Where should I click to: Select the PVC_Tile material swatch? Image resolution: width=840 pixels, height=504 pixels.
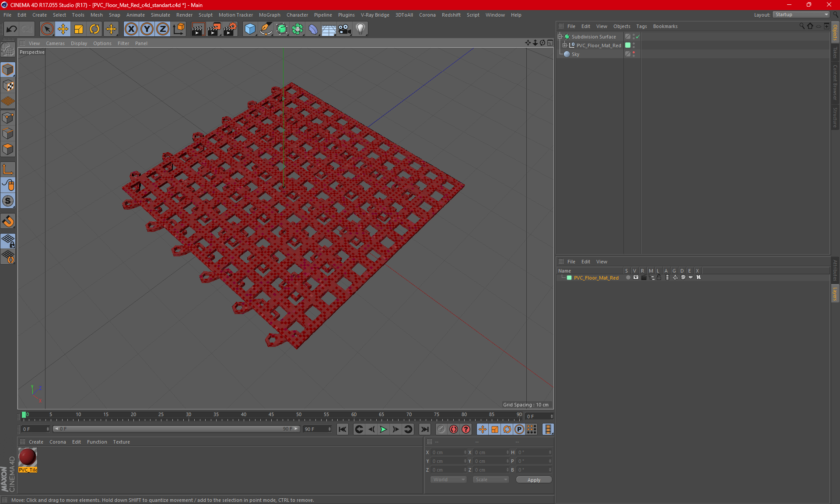click(28, 458)
